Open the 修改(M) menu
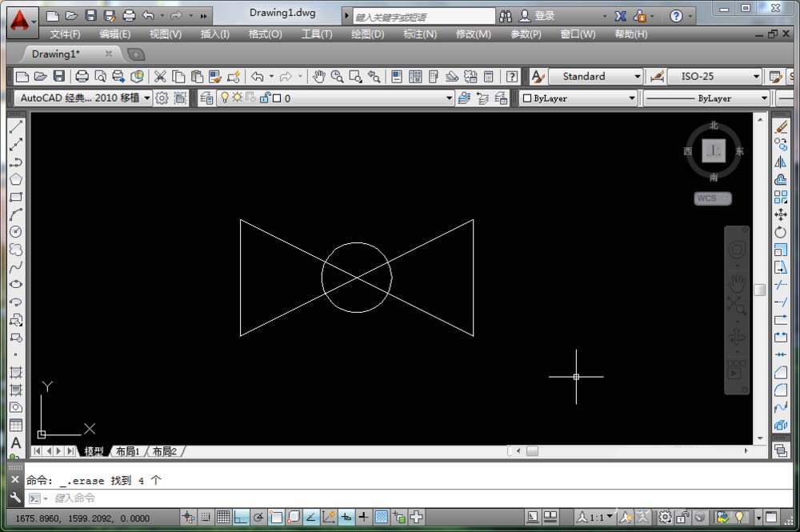 pyautogui.click(x=473, y=34)
